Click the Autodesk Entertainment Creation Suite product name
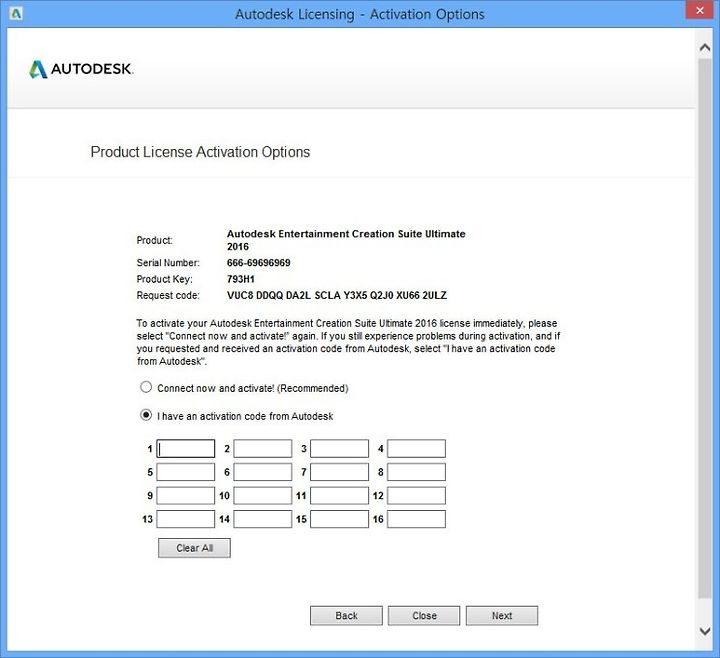 (346, 240)
